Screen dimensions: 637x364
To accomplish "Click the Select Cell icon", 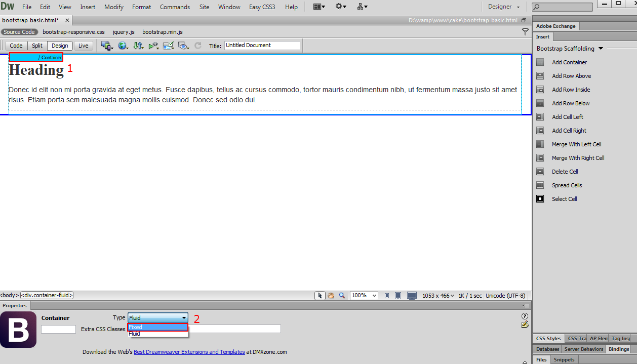I will click(x=540, y=199).
